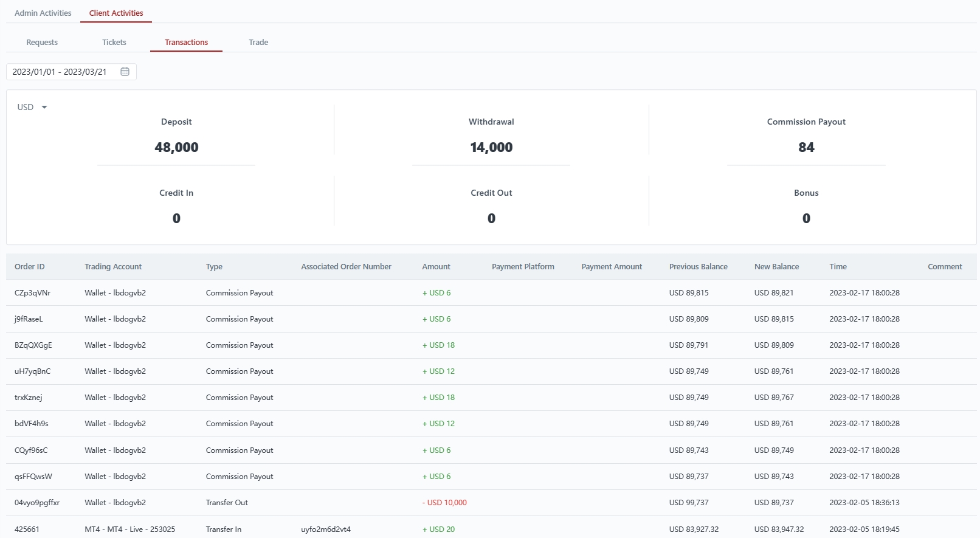Screen dimensions: 980x538
Task: Select the Transactions sub-tab
Action: click(x=186, y=42)
